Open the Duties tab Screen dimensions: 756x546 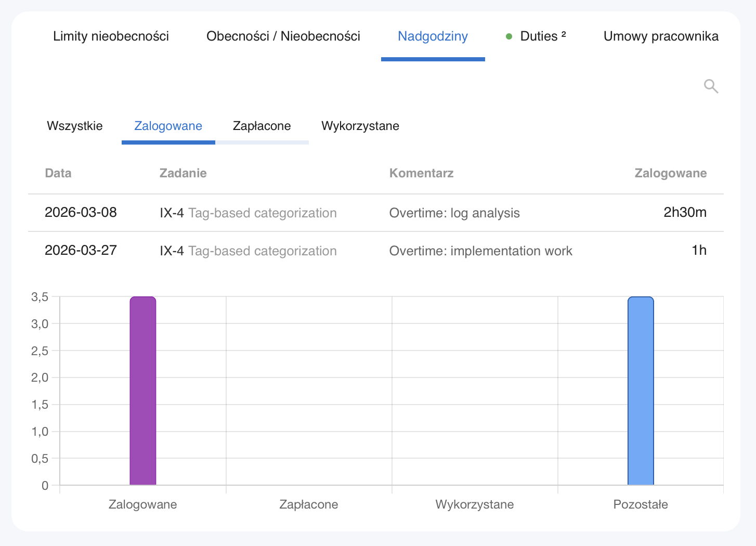[543, 36]
